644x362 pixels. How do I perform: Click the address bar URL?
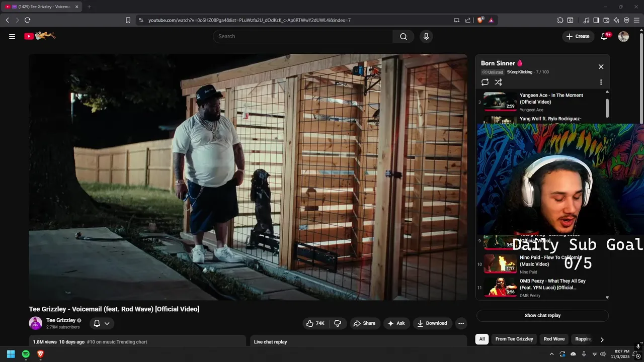(250, 20)
